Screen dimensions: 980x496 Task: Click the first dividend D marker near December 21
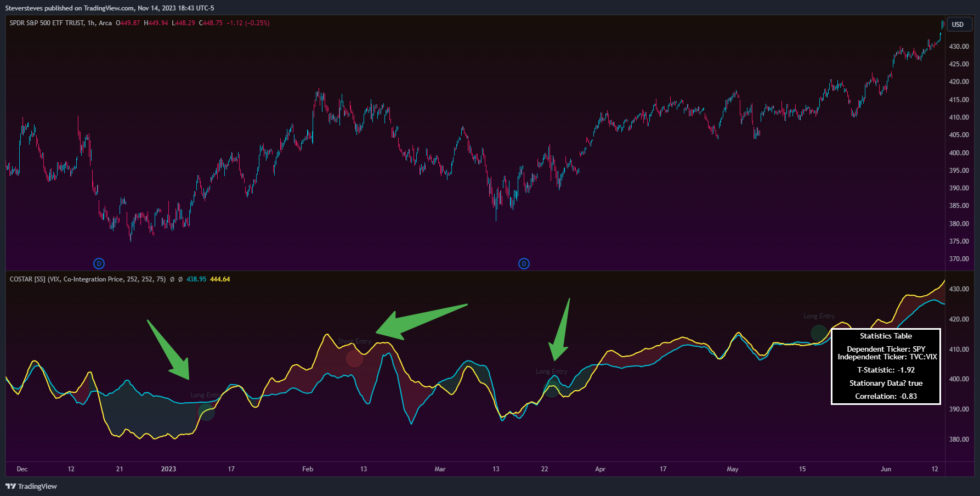[99, 264]
